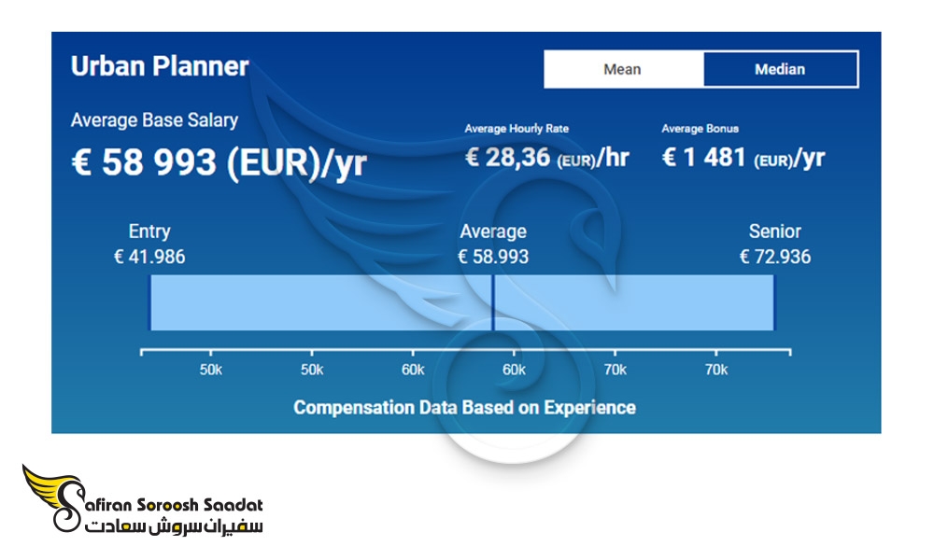Click the first 50k axis tick label
This screenshot has width=934, height=560.
(x=211, y=371)
